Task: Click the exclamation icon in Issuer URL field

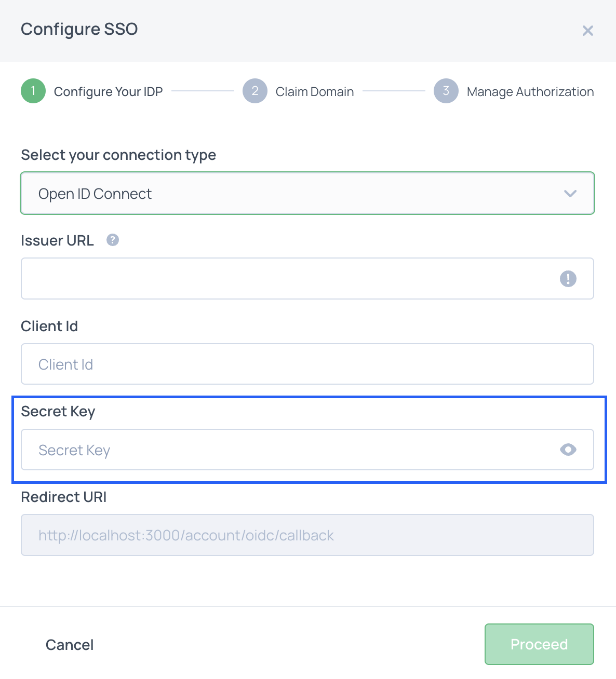Action: [568, 279]
